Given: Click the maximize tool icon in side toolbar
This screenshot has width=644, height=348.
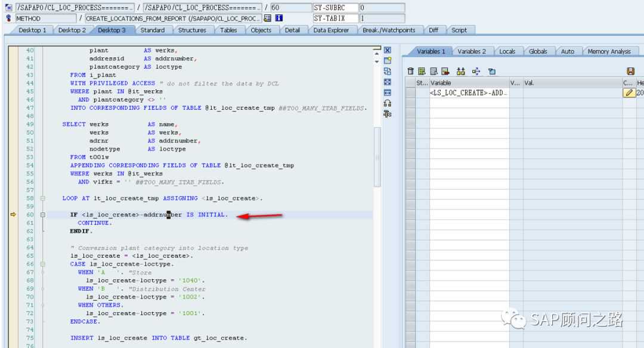Looking at the screenshot, I should point(387,82).
